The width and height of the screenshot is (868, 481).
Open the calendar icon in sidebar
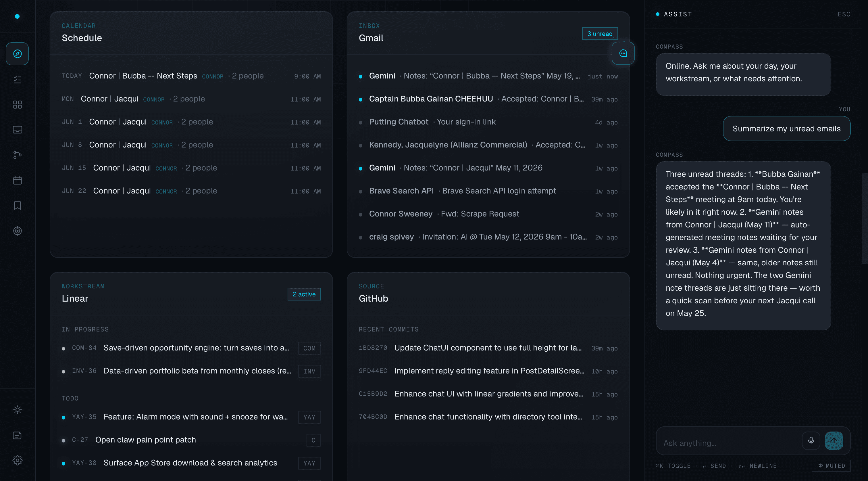(17, 180)
